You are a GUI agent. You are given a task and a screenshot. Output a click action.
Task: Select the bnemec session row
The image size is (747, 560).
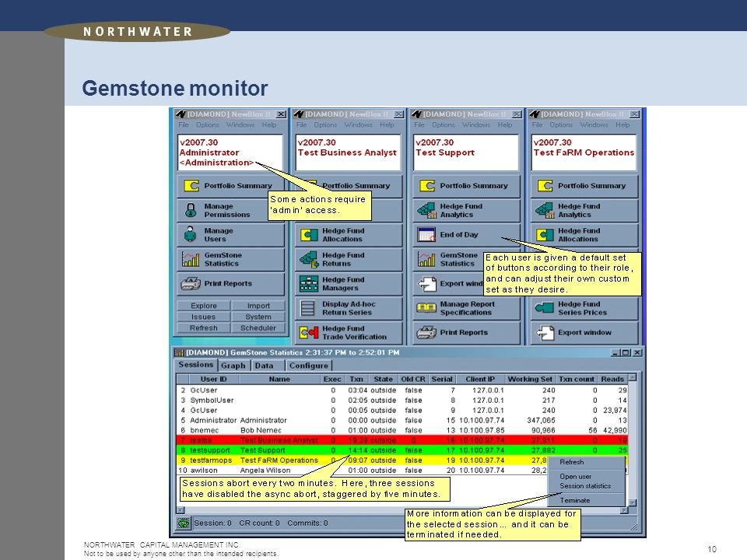402,430
